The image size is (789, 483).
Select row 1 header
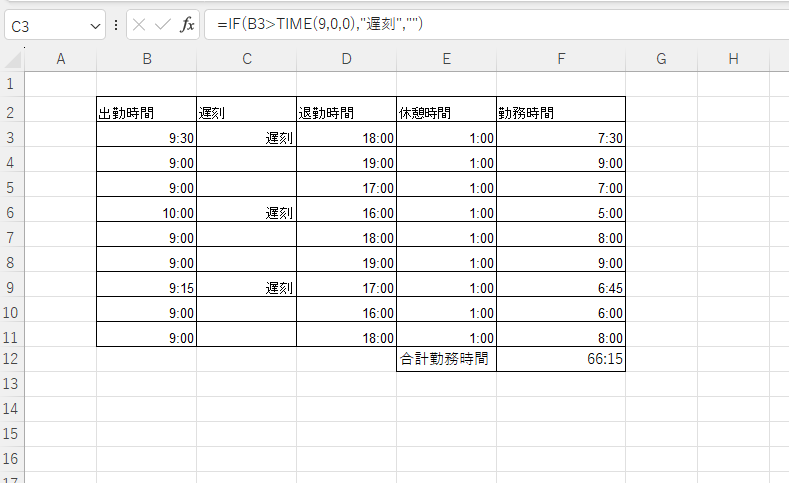click(12, 84)
